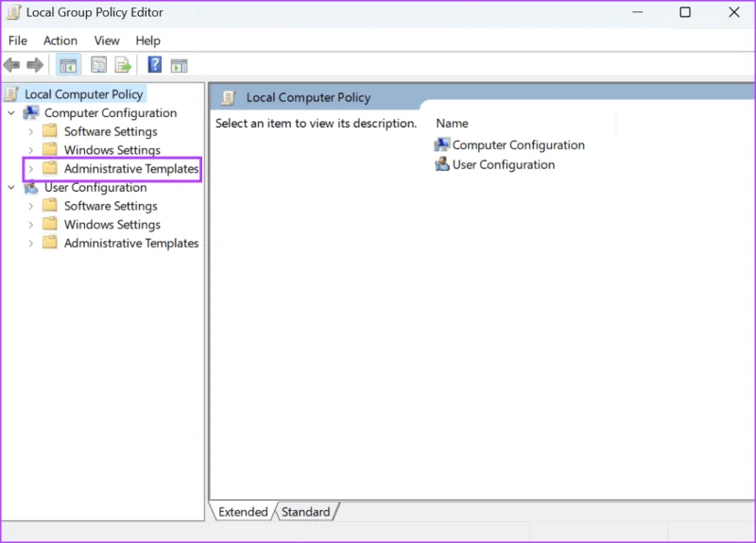Minimize the Local Group Policy Editor window
Viewport: 756px width, 543px height.
[x=637, y=12]
